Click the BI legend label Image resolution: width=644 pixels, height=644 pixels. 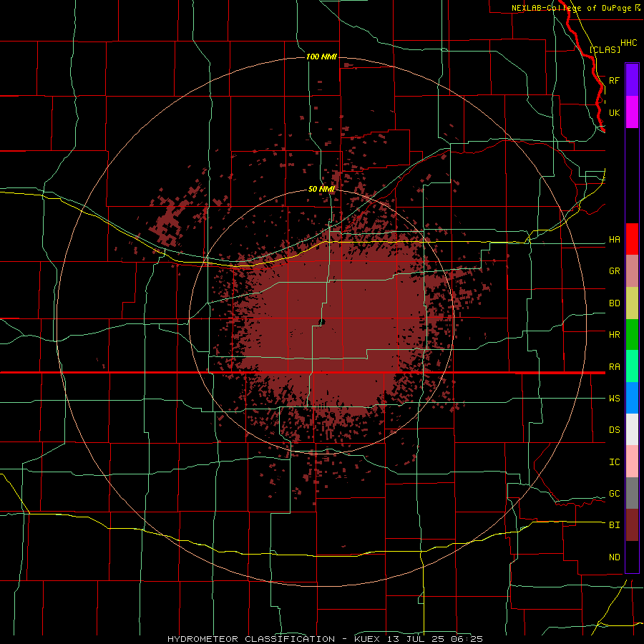click(614, 525)
